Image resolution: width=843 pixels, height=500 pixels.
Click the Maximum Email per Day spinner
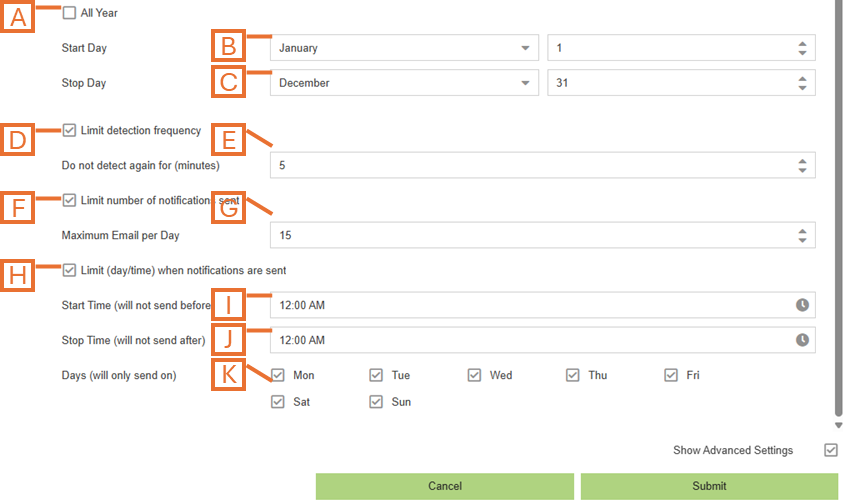(802, 235)
